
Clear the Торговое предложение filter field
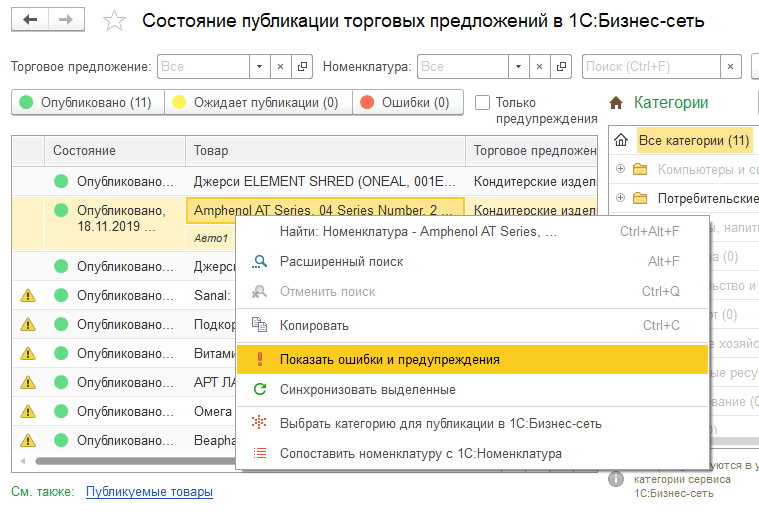point(280,67)
